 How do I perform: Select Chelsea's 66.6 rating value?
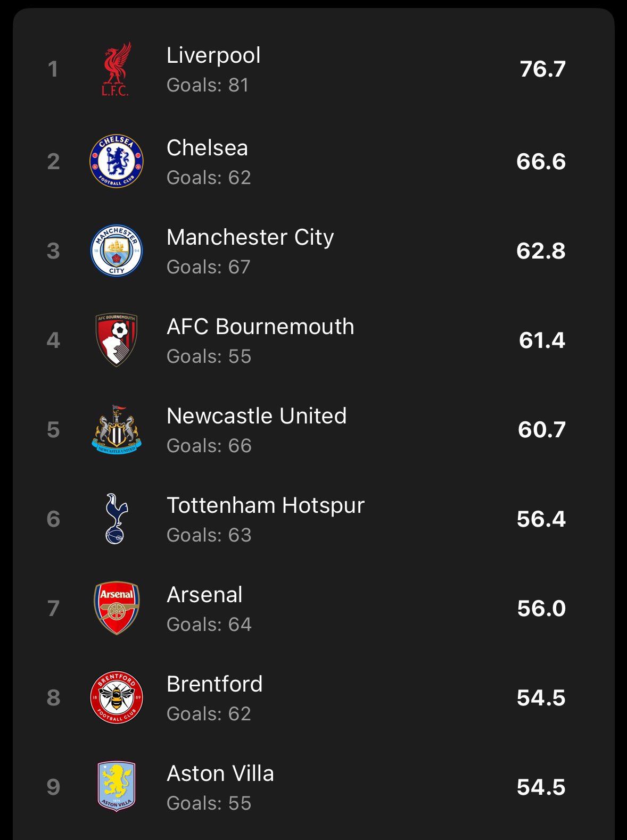[x=541, y=161]
